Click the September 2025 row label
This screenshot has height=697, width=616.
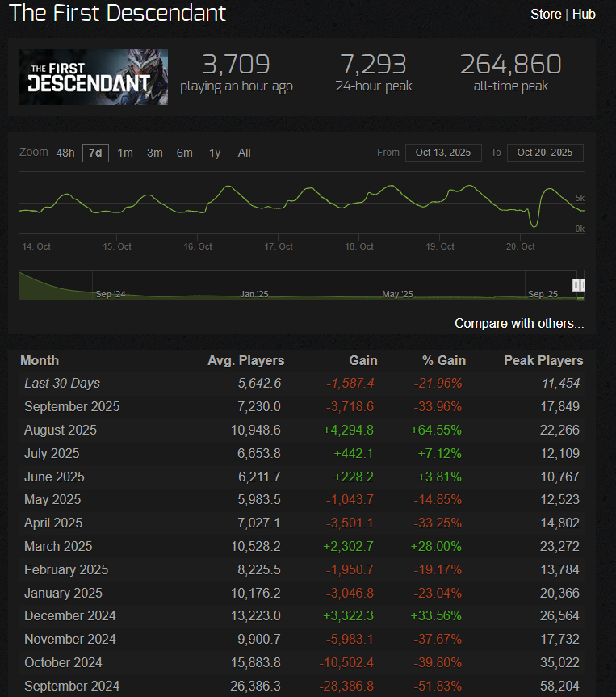click(72, 407)
